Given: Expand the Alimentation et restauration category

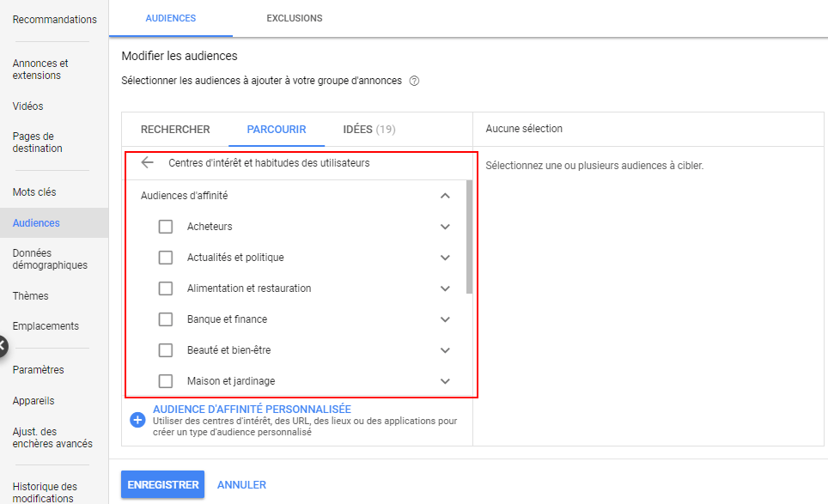Looking at the screenshot, I should [x=445, y=288].
